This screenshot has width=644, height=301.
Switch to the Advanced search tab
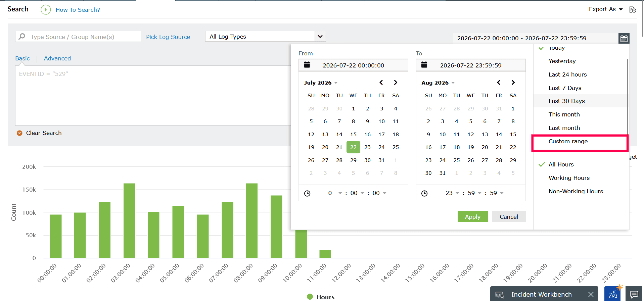57,58
